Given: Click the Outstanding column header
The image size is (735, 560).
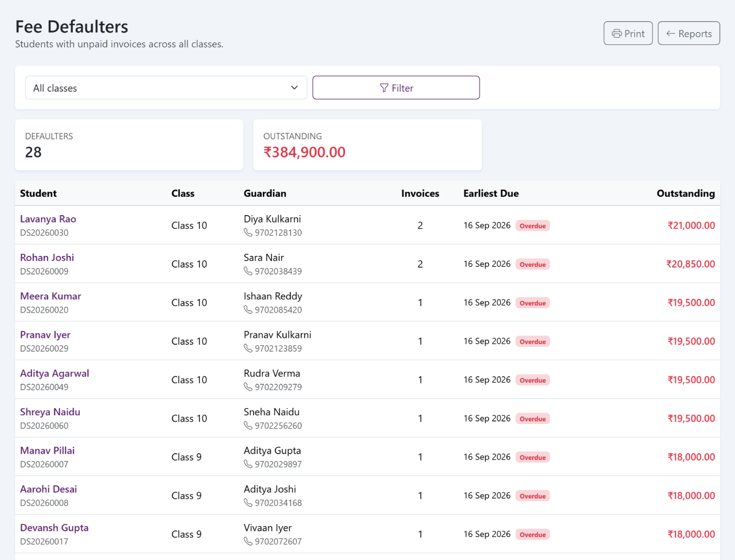Looking at the screenshot, I should pyautogui.click(x=686, y=193).
